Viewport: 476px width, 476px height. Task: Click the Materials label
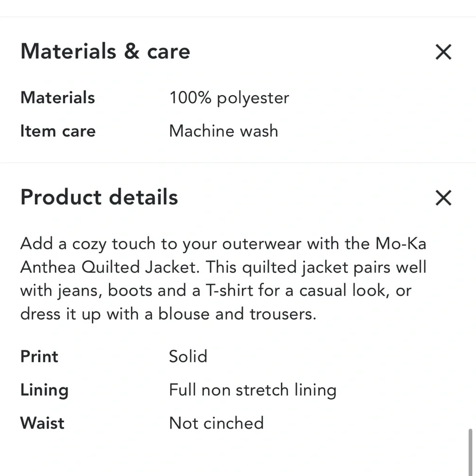click(58, 98)
